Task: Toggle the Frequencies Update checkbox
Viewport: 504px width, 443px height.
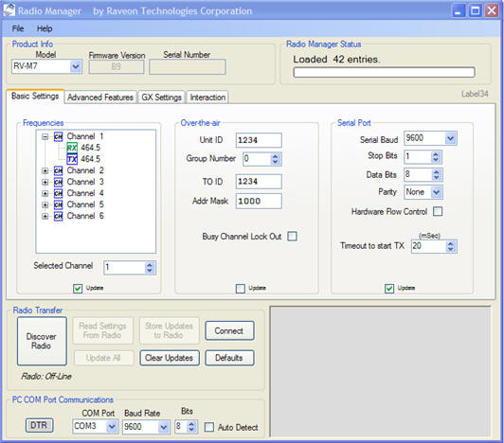Action: point(78,288)
